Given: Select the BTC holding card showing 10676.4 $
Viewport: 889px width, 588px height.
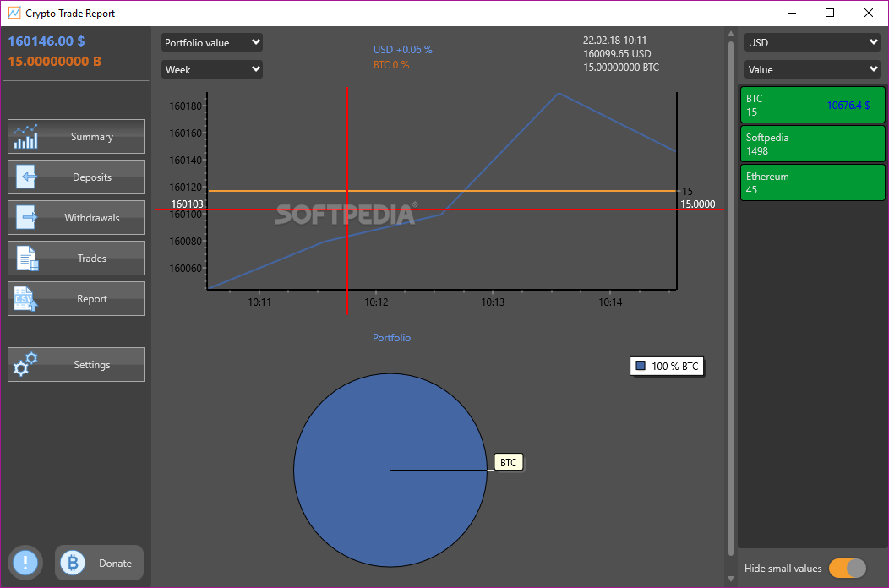Looking at the screenshot, I should click(812, 105).
